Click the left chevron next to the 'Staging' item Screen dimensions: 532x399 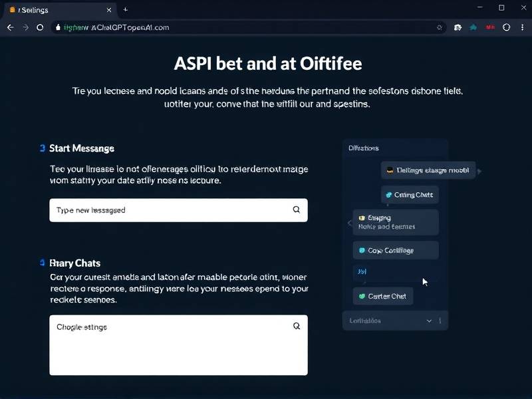[350, 223]
